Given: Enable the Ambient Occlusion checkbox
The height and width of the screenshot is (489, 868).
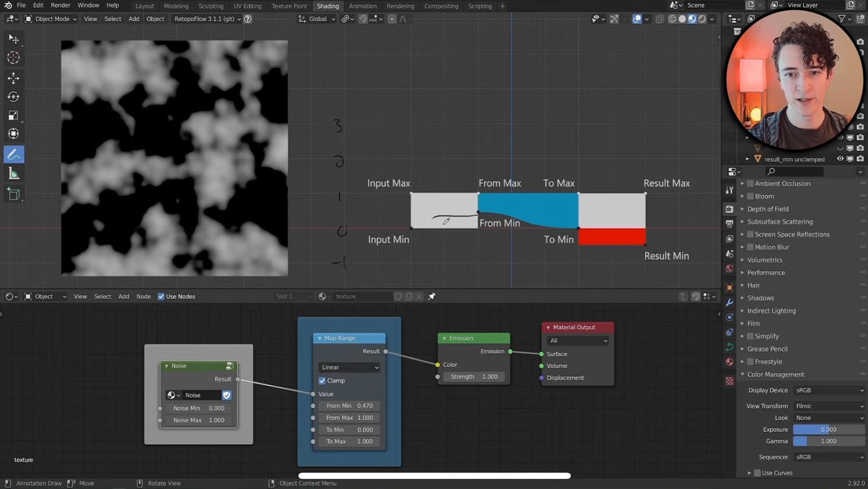Looking at the screenshot, I should [x=750, y=183].
